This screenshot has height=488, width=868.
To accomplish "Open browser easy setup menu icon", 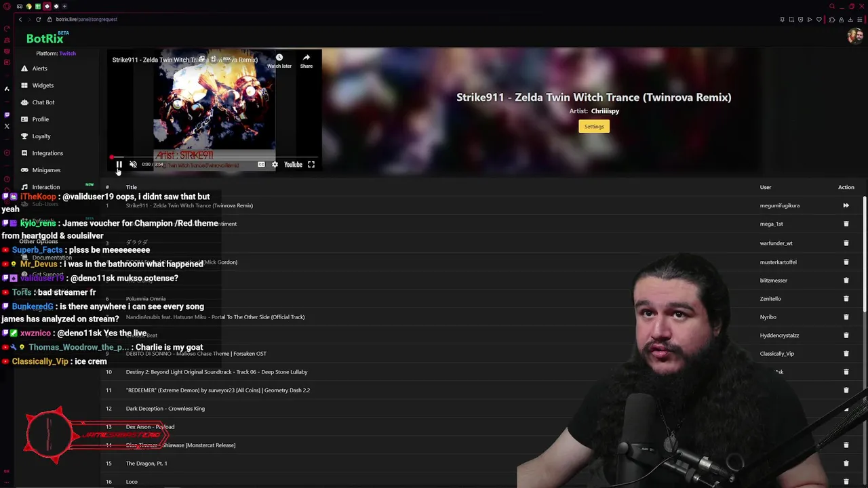I will pyautogui.click(x=859, y=19).
